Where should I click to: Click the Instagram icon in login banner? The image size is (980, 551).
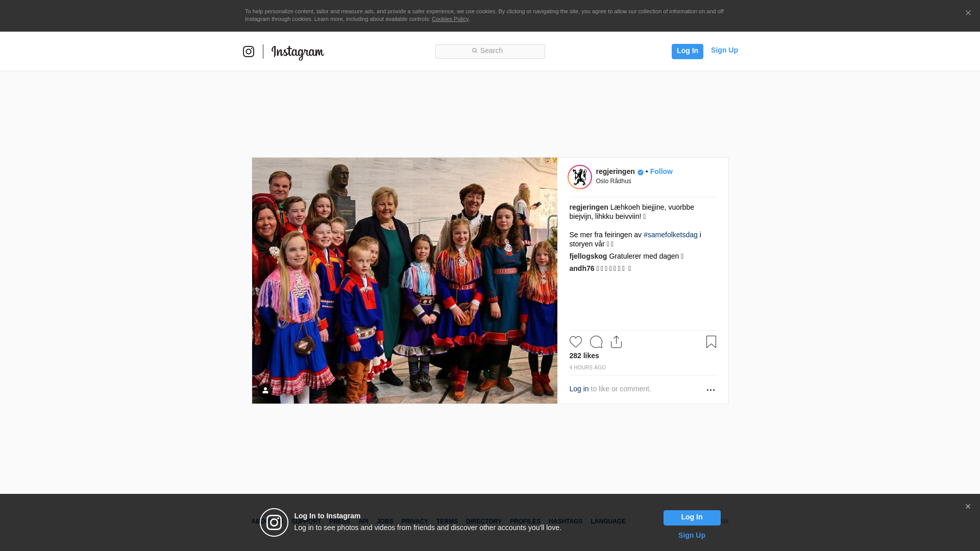pos(274,522)
